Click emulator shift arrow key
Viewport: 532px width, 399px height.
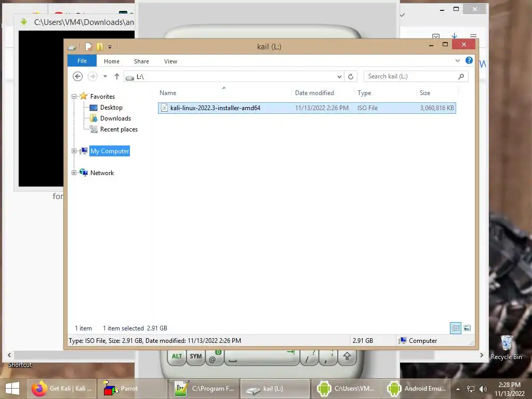pyautogui.click(x=347, y=357)
